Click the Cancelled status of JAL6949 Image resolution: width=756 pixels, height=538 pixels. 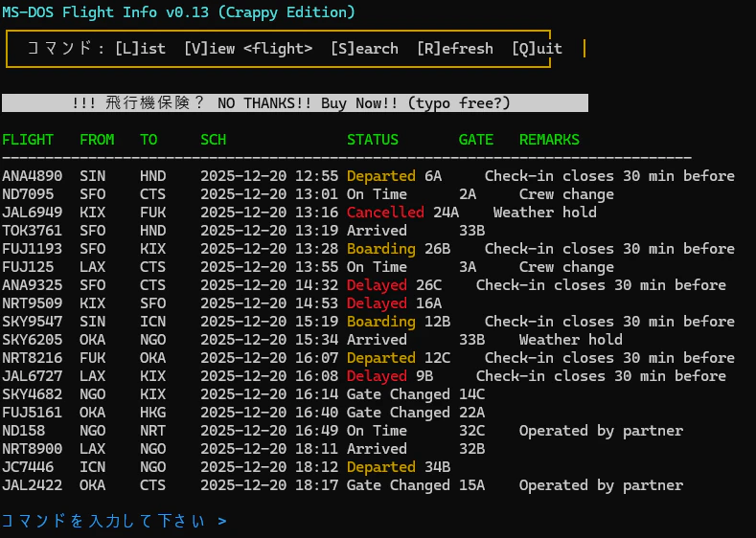(386, 213)
